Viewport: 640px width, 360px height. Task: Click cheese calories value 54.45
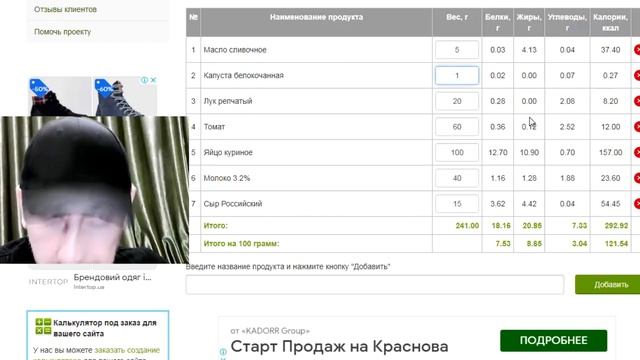(611, 204)
